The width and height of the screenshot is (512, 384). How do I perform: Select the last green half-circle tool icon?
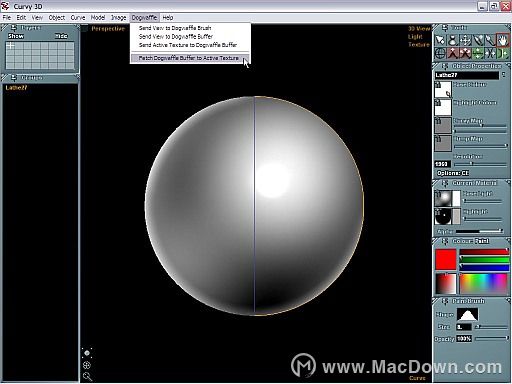tap(502, 53)
